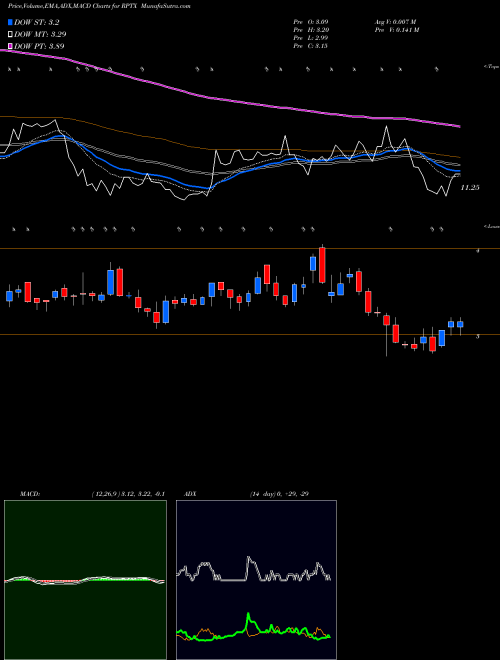The image size is (500, 660).
Task: Click the 'Avg V: 0.007 M' value
Action: tap(395, 21)
